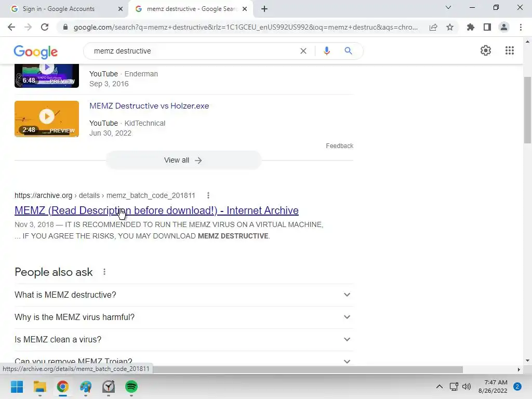This screenshot has height=399, width=532.
Task: Show hidden system tray icons
Action: point(439,387)
